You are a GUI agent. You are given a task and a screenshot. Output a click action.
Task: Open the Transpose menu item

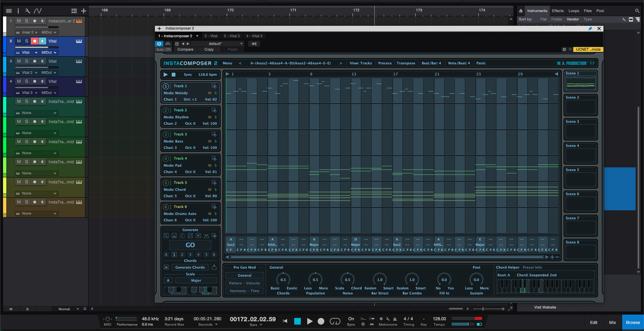pos(406,63)
